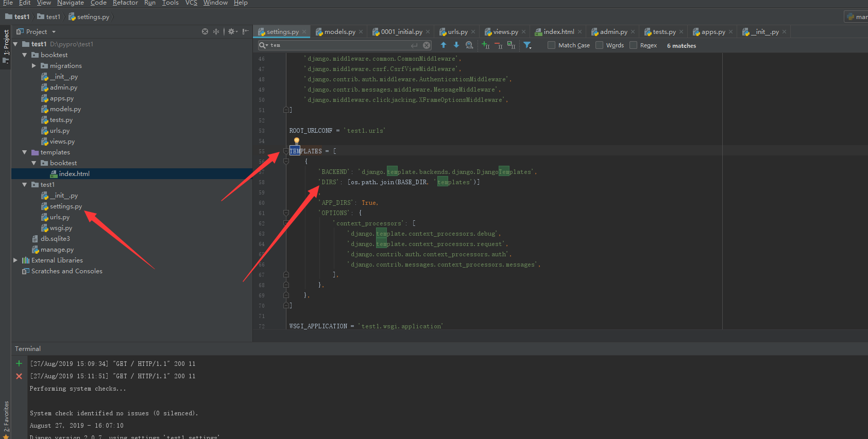Collapse the inner test1 package folder
The width and height of the screenshot is (868, 439).
25,185
